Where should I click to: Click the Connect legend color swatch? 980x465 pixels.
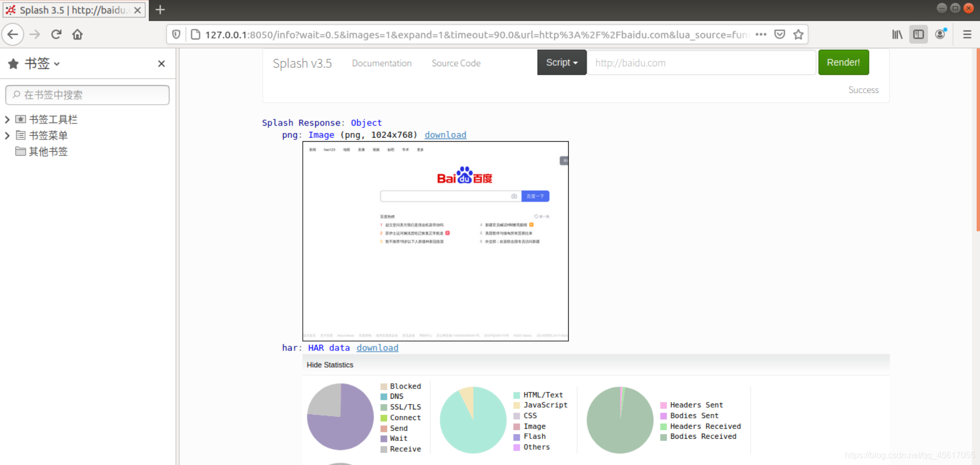coord(384,418)
